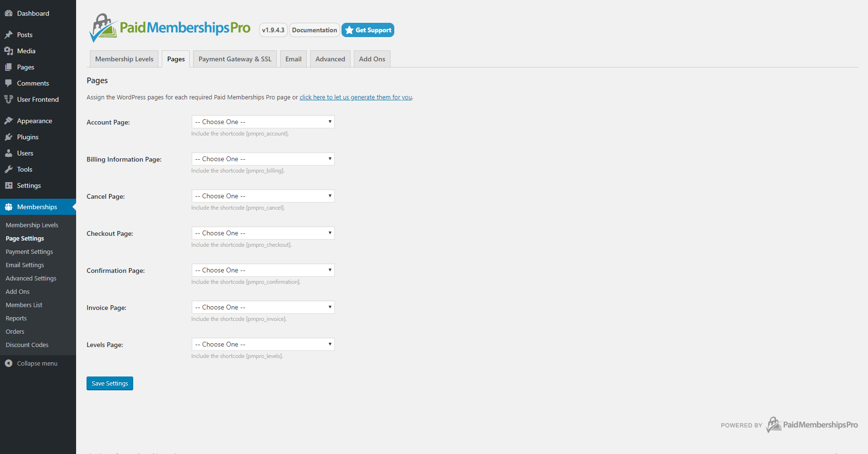Click the "Checkout Page:" field label
868x454 pixels.
110,233
